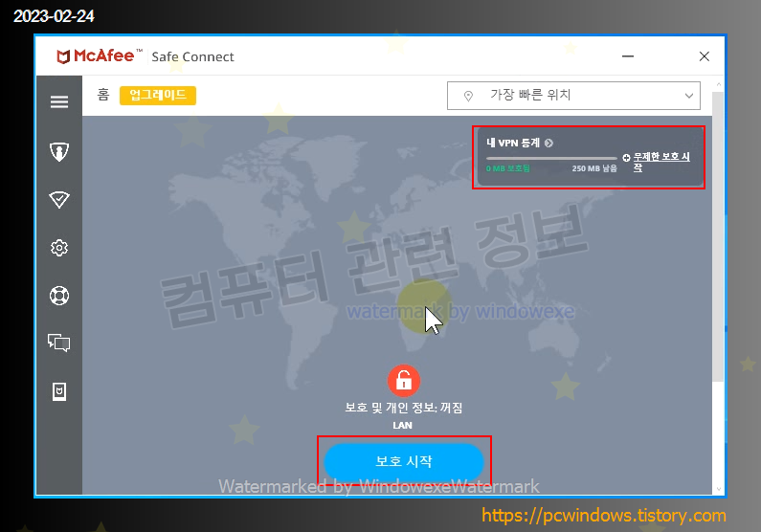
Task: Select the 홈 tab
Action: (x=103, y=95)
